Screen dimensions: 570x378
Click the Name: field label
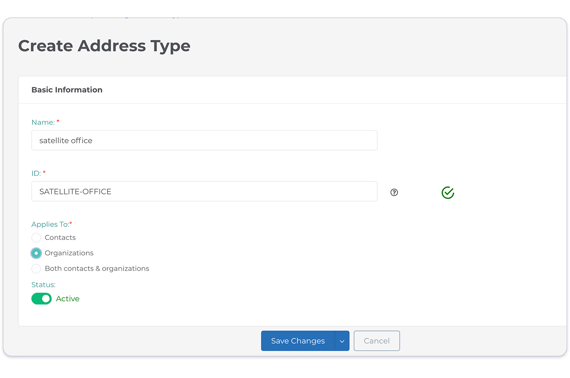click(x=43, y=122)
